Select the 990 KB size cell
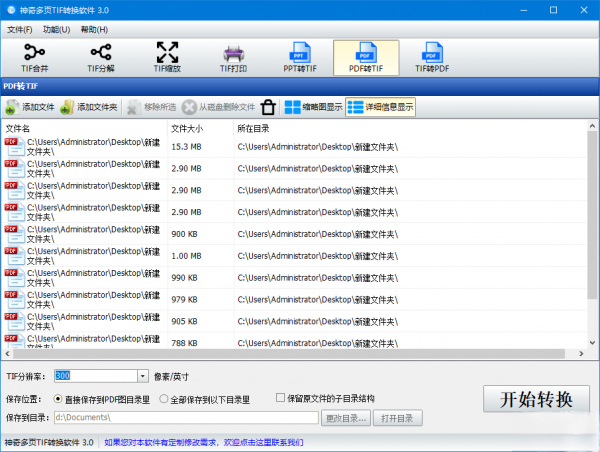Screen dimensions: 600x452 pyautogui.click(x=184, y=278)
